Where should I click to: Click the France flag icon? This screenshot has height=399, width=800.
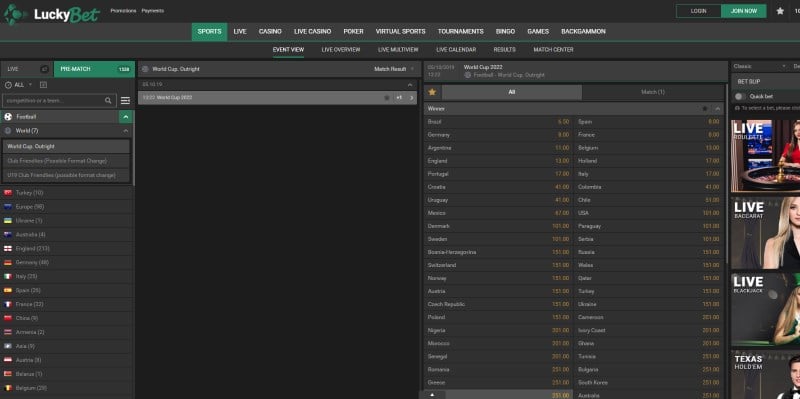8,304
